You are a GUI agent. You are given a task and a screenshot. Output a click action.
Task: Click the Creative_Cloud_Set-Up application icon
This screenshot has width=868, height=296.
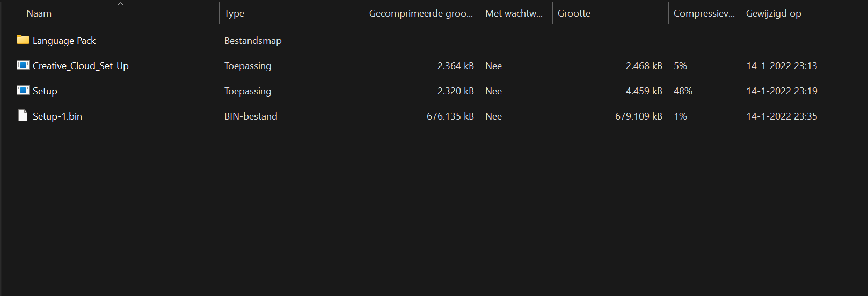pyautogui.click(x=23, y=65)
